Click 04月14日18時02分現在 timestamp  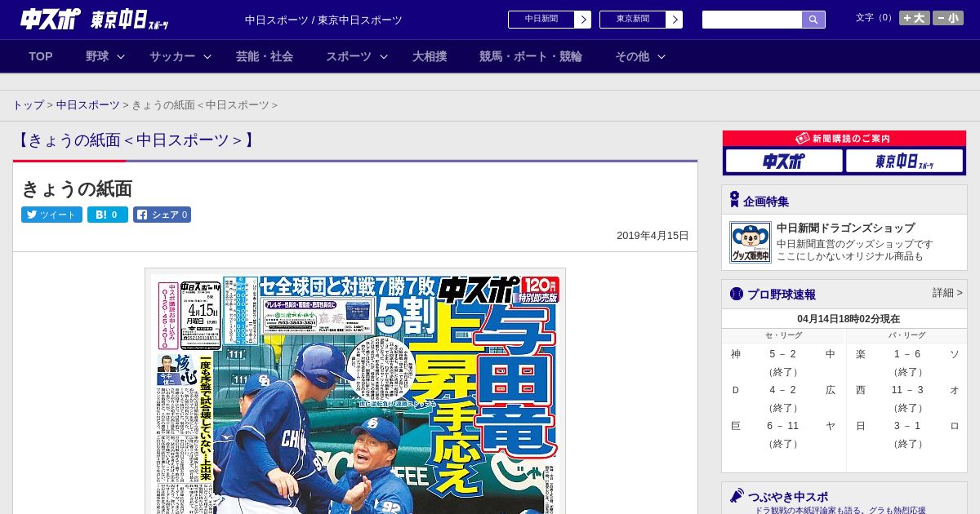tap(849, 319)
